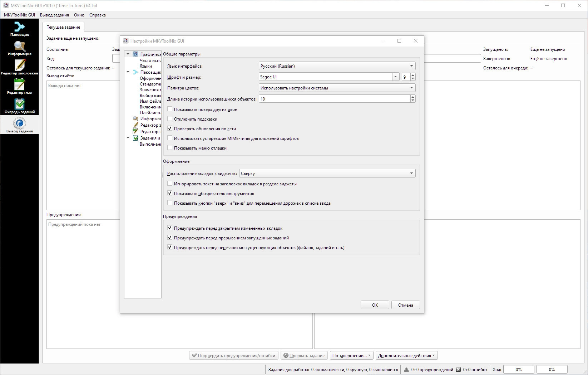Screen dimensions: 588x375
Task: Click the right 0% progress bar in status bar
Action: (552, 370)
